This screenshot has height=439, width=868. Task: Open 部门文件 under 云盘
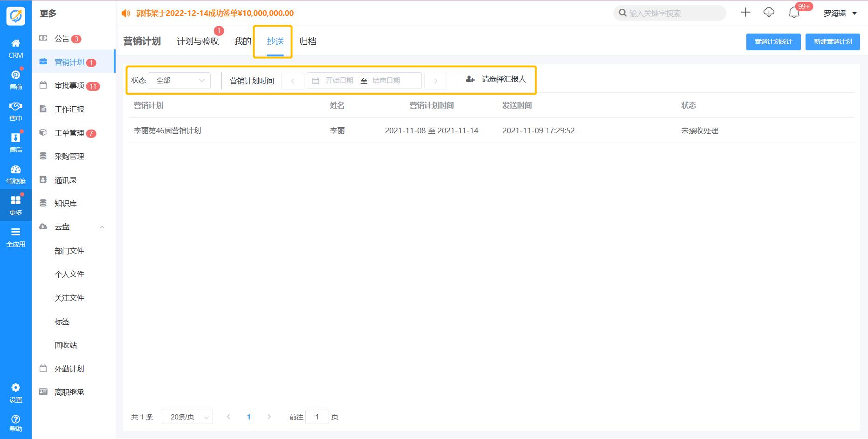pos(69,251)
